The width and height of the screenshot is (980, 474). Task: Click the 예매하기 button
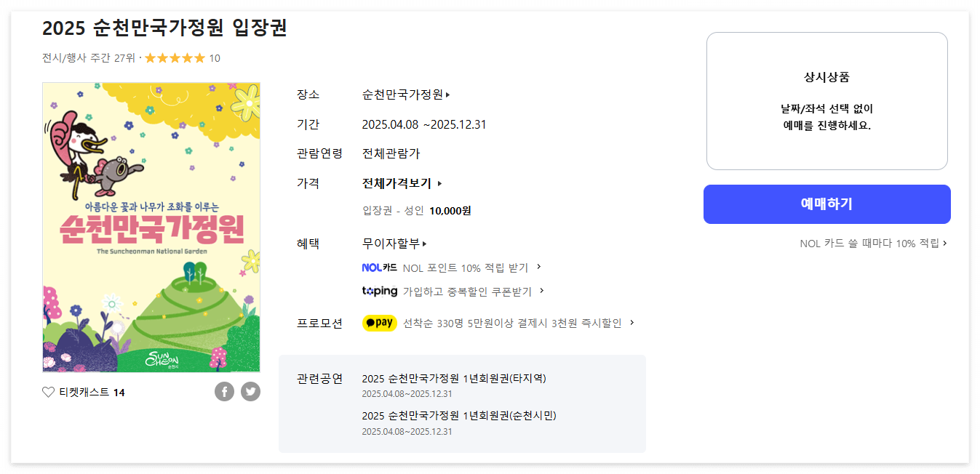pyautogui.click(x=826, y=204)
